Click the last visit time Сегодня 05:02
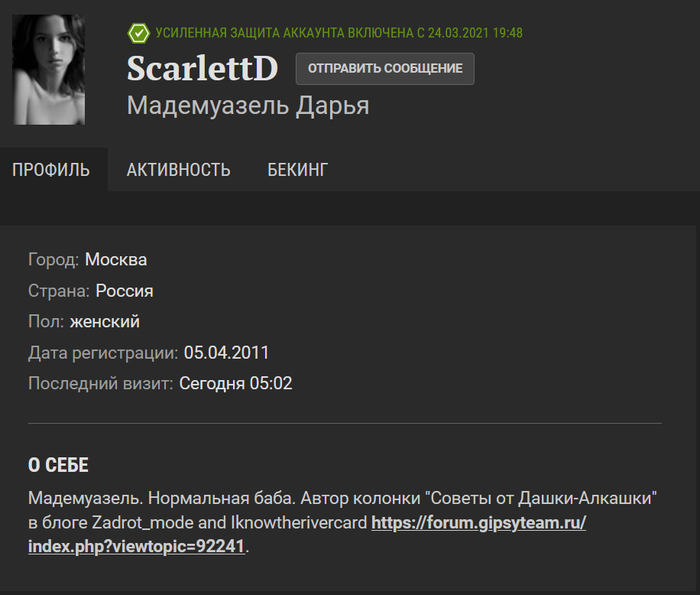Viewport: 700px width, 595px height. [236, 383]
